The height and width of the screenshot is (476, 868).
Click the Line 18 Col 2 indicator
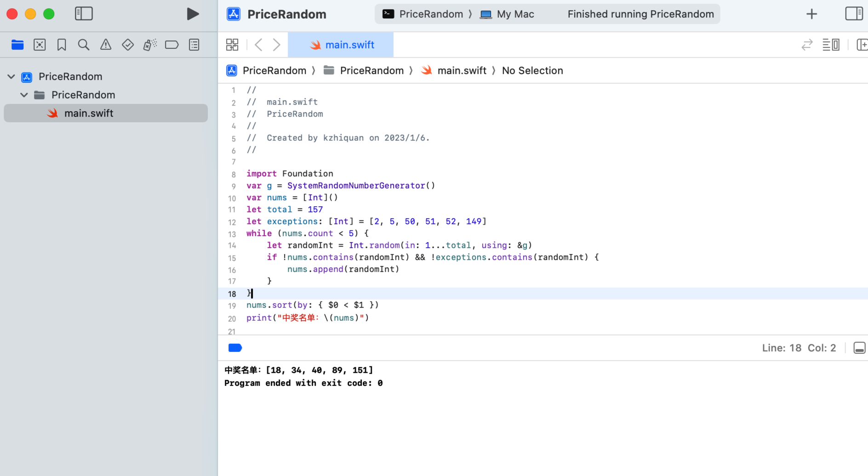pos(799,348)
